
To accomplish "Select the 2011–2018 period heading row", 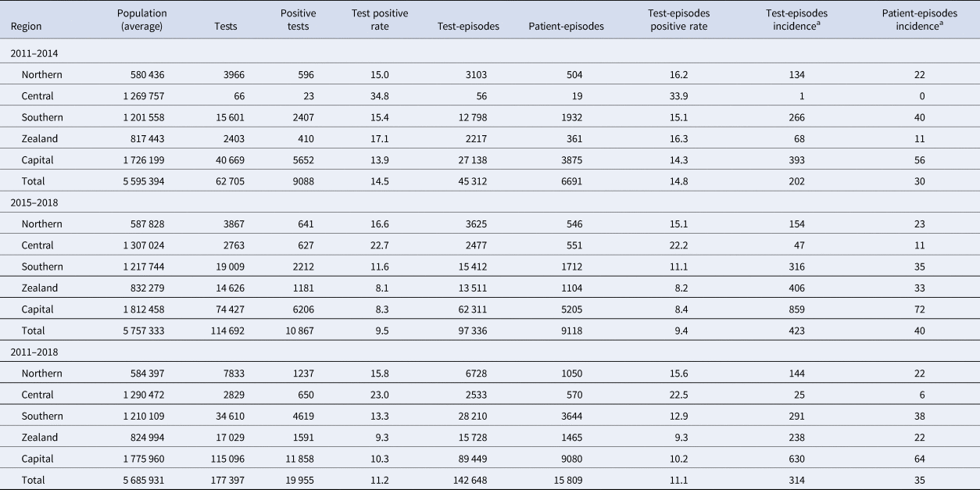I will pos(34,352).
